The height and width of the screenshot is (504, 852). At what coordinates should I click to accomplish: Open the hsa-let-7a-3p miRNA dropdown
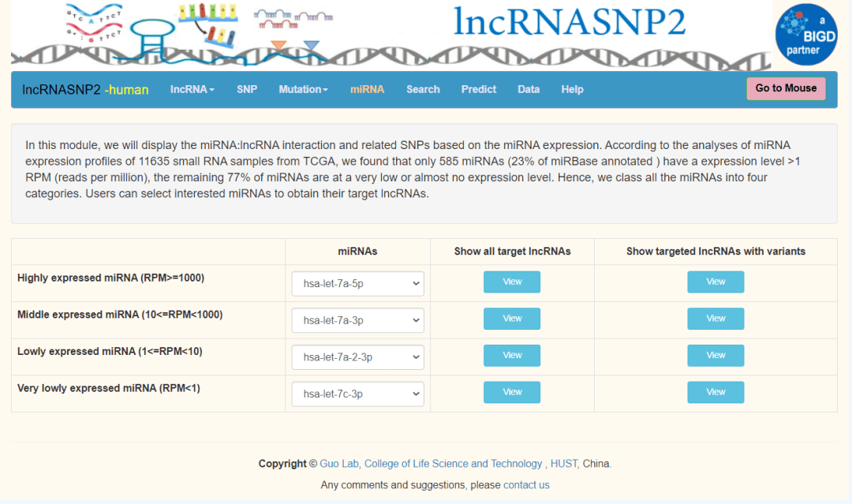(357, 320)
